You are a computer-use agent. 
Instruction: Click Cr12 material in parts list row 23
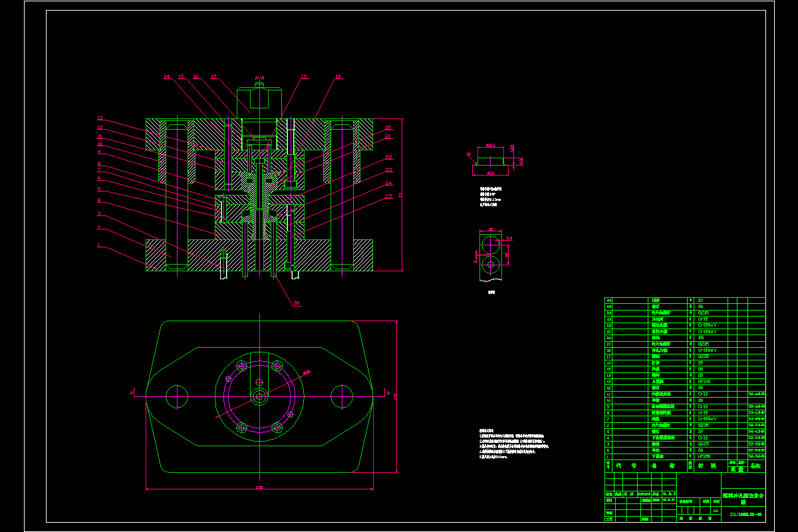pos(703,319)
